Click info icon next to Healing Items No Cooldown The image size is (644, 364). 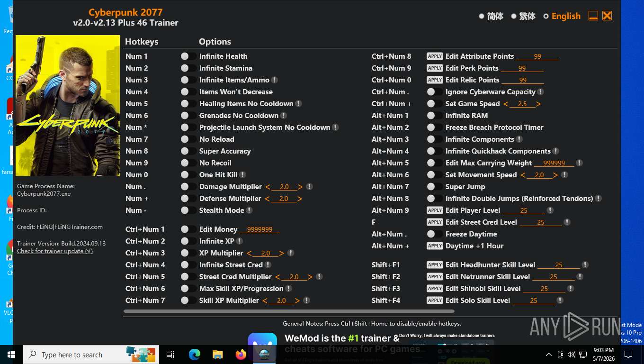299,104
